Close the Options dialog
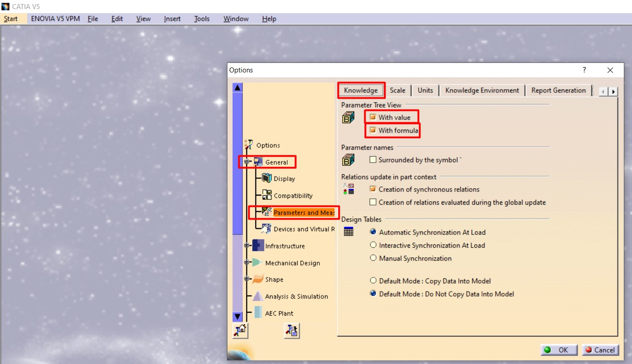The width and height of the screenshot is (632, 364). click(x=610, y=70)
